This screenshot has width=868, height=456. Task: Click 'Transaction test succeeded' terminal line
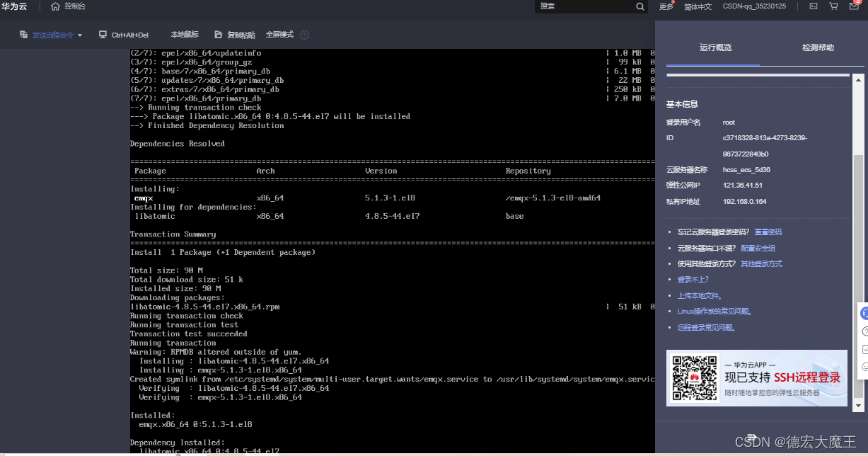pos(189,334)
